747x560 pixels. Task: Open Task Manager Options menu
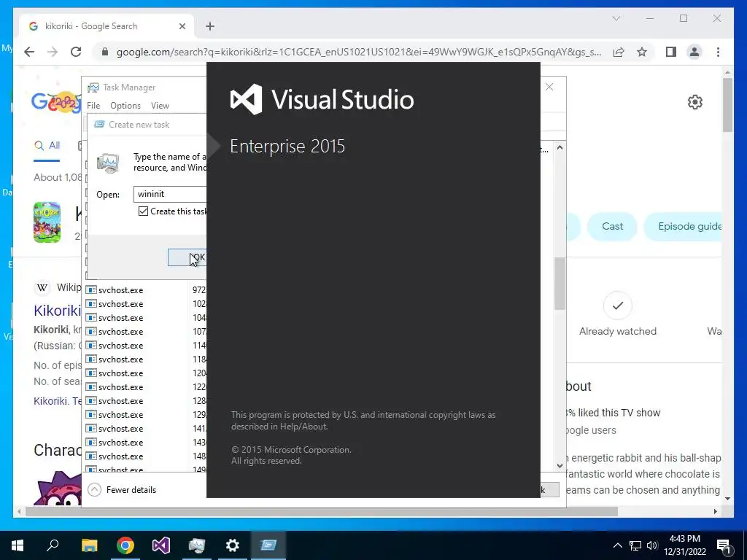pyautogui.click(x=125, y=106)
